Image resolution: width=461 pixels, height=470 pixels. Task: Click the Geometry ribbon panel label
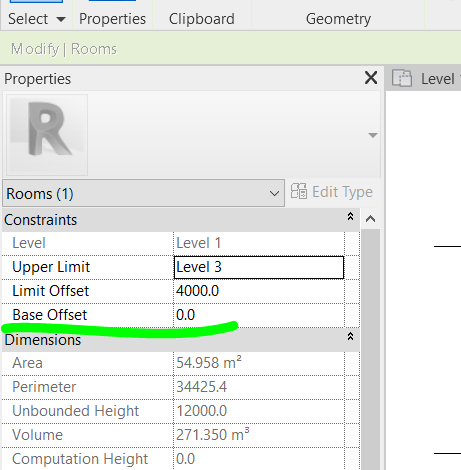[x=338, y=19]
